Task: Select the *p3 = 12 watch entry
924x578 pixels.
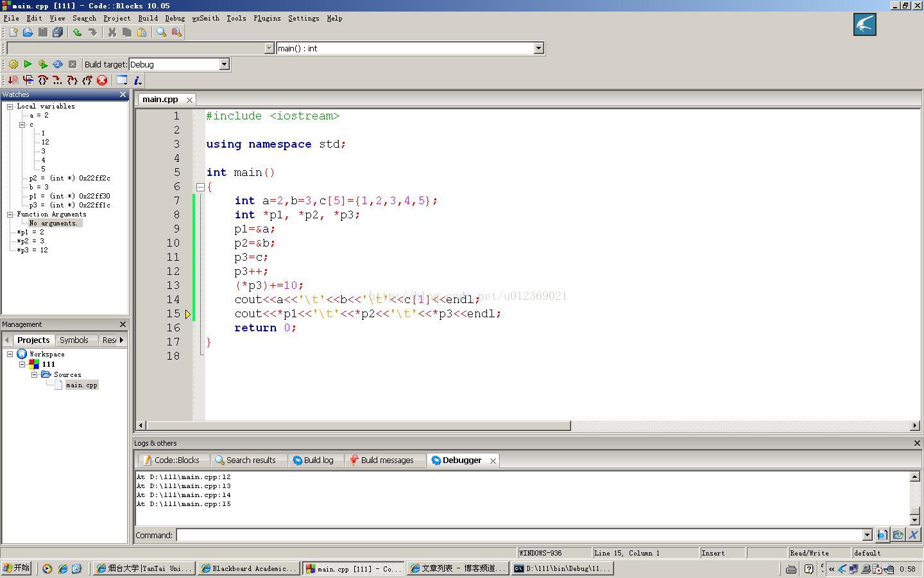Action: (32, 250)
